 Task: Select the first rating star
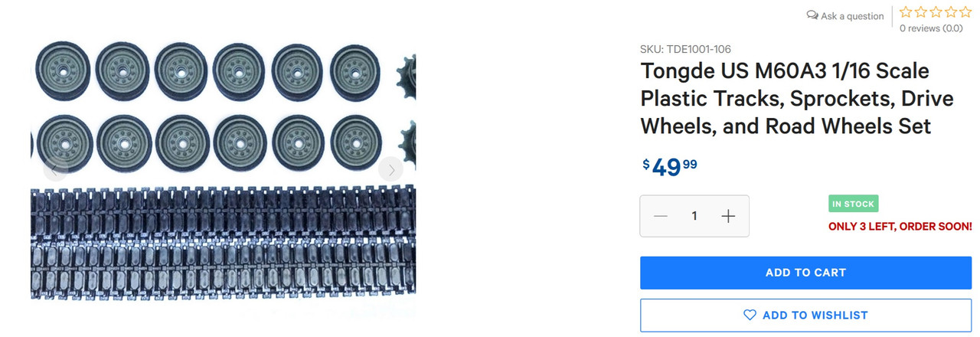[906, 12]
